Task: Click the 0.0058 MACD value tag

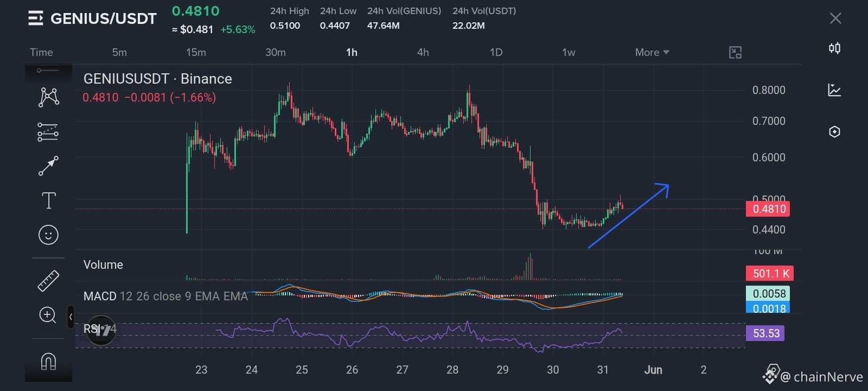Action: tap(768, 294)
